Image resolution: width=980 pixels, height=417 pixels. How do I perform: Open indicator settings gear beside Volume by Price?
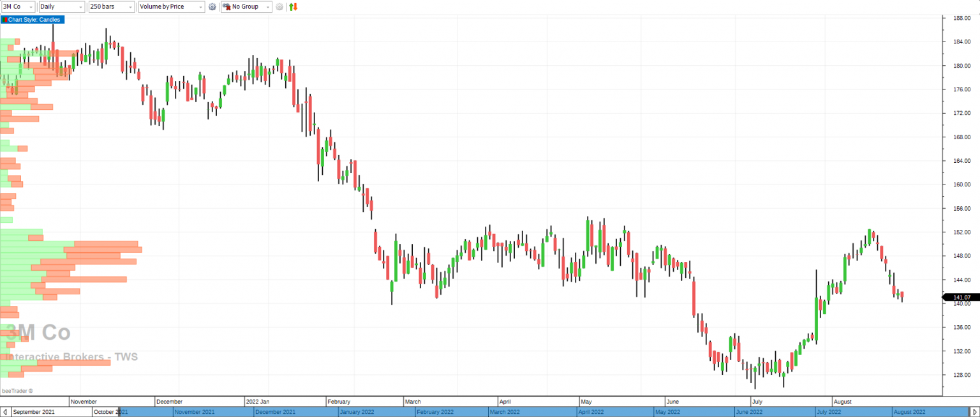click(212, 6)
